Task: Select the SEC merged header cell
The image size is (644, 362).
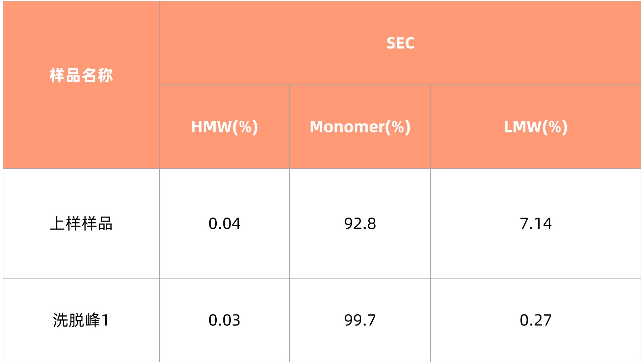Action: 400,43
